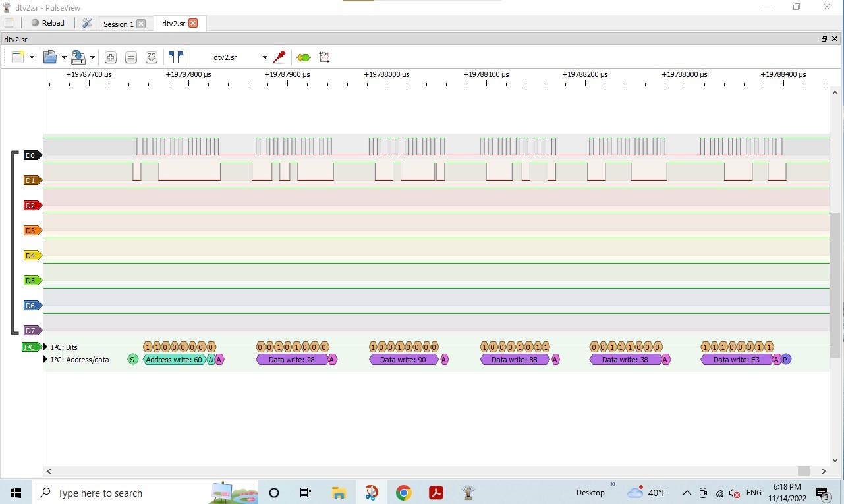Select the D2 channel label
The image size is (844, 504).
(x=32, y=206)
